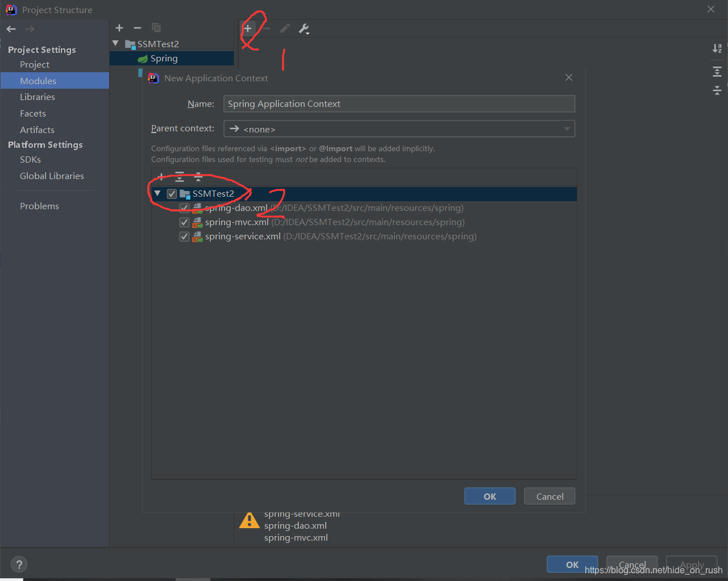
Task: Open Libraries in the sidebar
Action: pos(38,97)
